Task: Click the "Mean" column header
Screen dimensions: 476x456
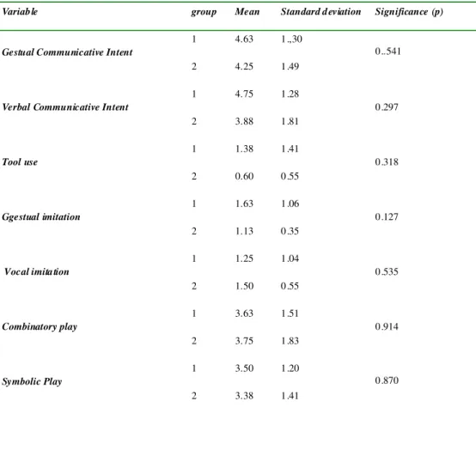Action: (x=247, y=11)
